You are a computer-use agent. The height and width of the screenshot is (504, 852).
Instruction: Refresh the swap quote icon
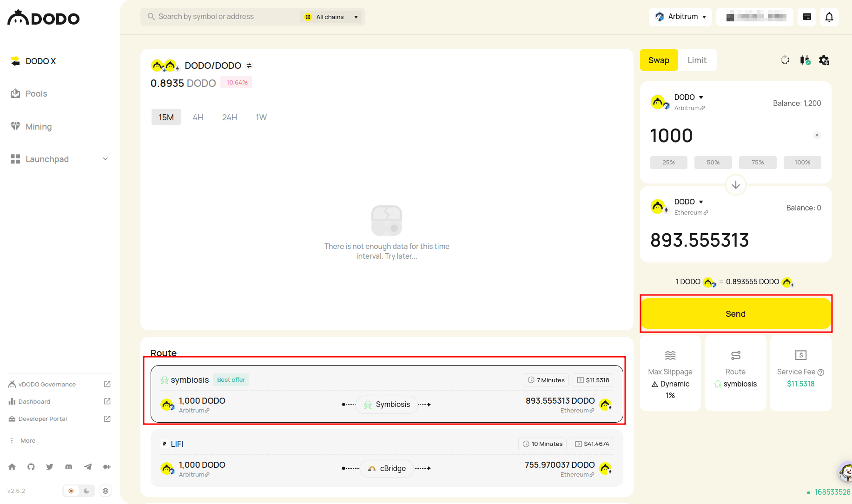coord(785,60)
